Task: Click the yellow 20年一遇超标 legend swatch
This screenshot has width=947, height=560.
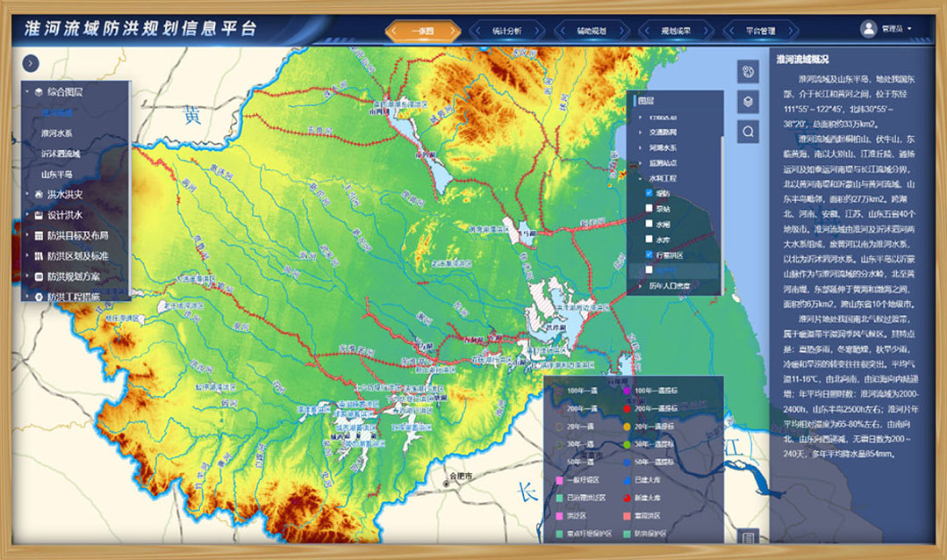Action: point(627,427)
